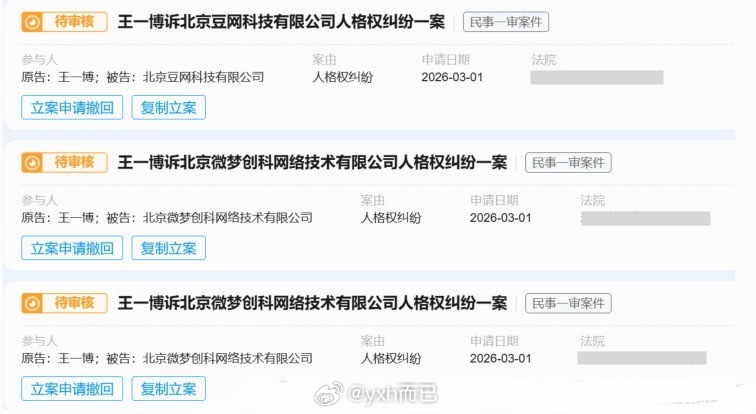The width and height of the screenshot is (756, 414).
Task: Withdraw filing for 北京豆网科技 case
Action: coord(72,107)
